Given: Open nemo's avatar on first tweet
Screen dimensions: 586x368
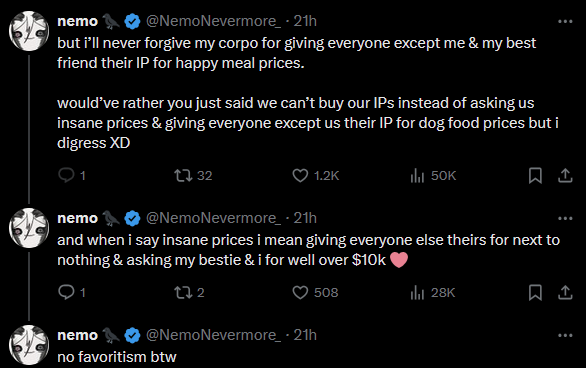Looking at the screenshot, I should (29, 31).
